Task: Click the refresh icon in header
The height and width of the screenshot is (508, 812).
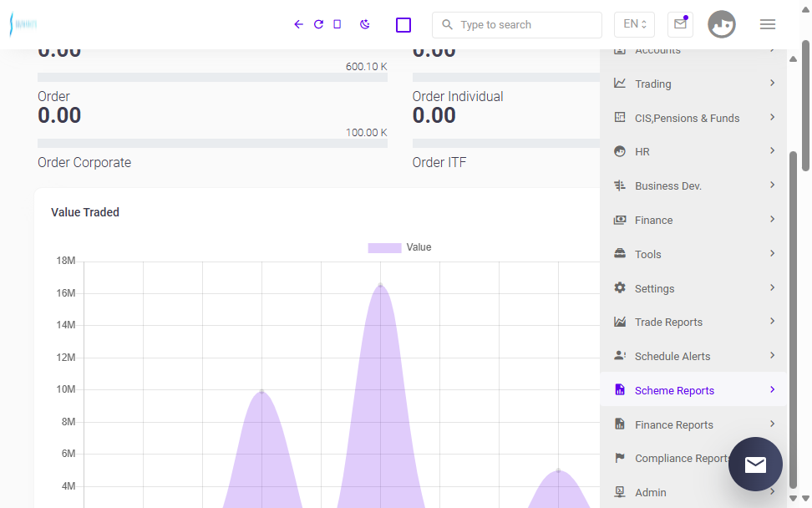Action: tap(318, 24)
